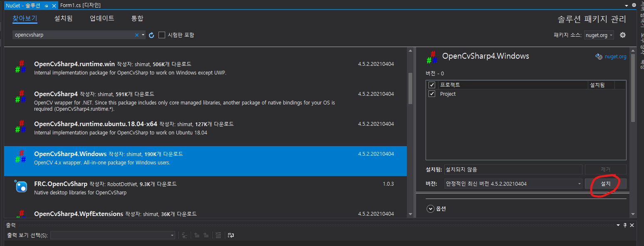This screenshot has height=246, width=644.
Task: Toggle the 시험판 포함 prerelease checkbox
Action: (162, 35)
